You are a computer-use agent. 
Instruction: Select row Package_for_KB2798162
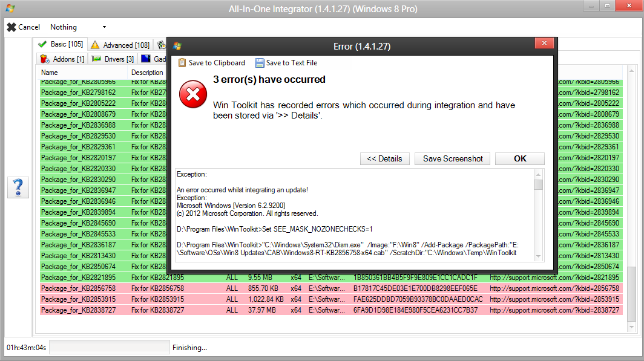[103, 93]
